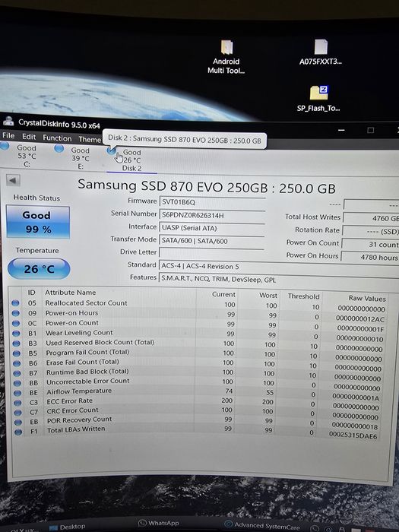This screenshot has width=399, height=532.
Task: Open Advanced SystemCare from the taskbar
Action: [262, 526]
